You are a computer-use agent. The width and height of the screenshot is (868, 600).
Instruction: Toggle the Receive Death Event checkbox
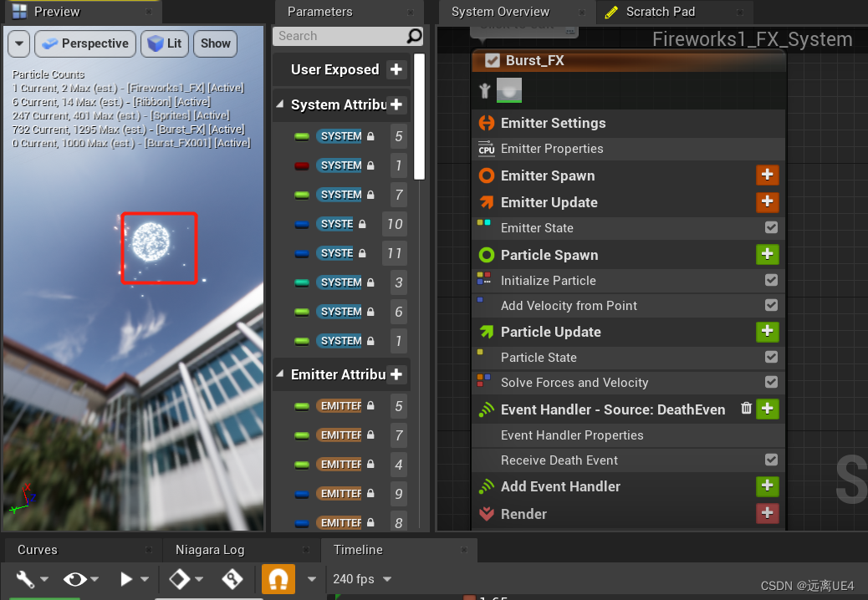click(x=771, y=460)
